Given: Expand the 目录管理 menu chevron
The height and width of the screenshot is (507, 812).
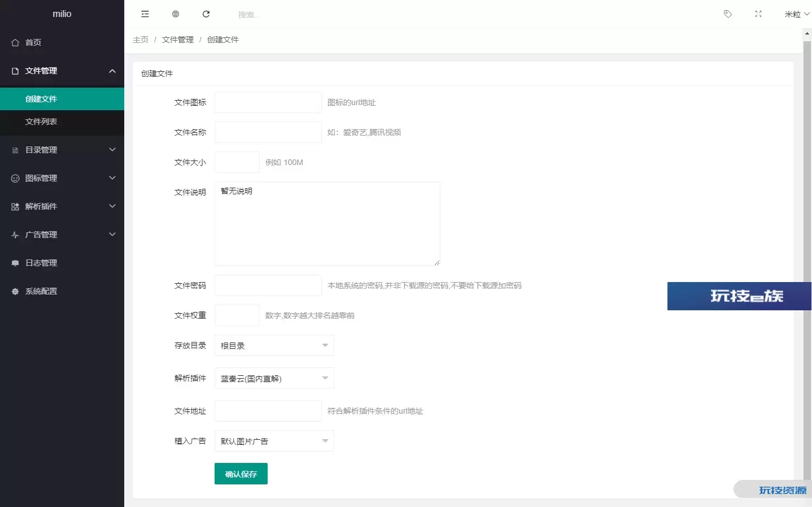Looking at the screenshot, I should (x=112, y=150).
